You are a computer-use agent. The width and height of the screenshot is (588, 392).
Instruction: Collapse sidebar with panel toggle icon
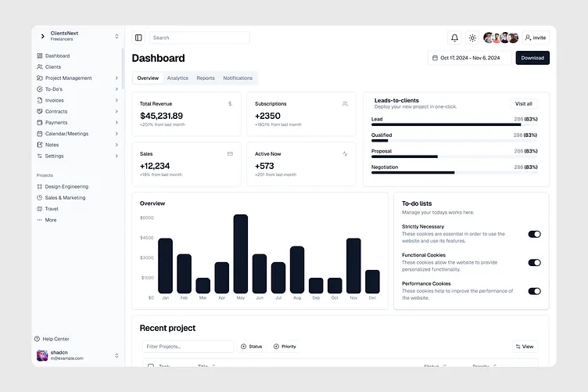138,38
